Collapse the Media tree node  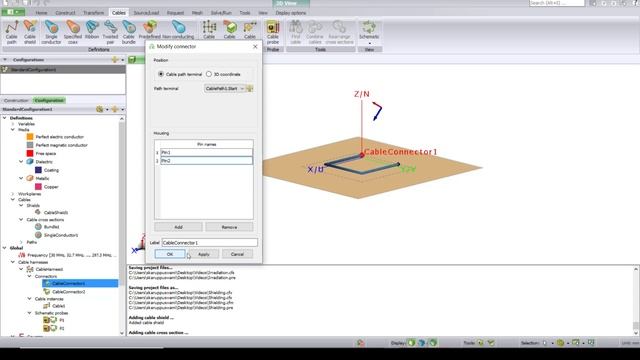(x=13, y=129)
